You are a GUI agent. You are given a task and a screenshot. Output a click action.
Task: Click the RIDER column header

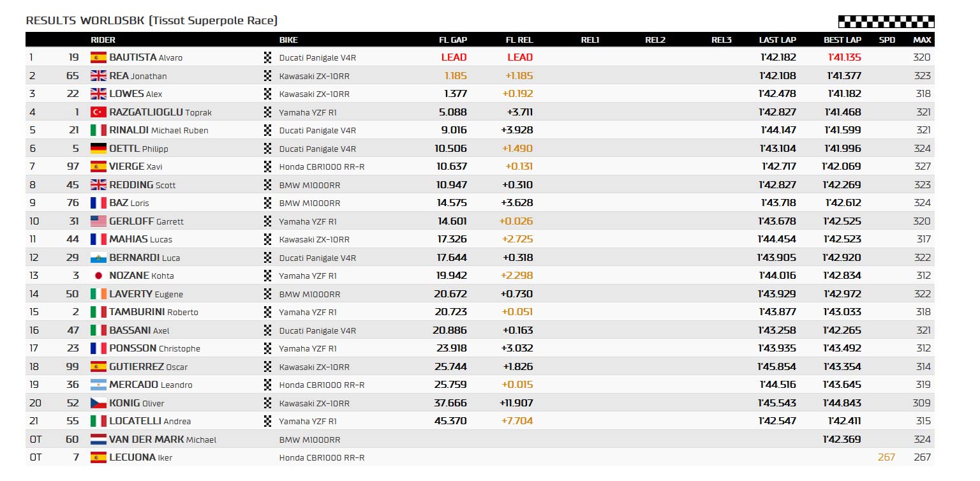(x=103, y=40)
